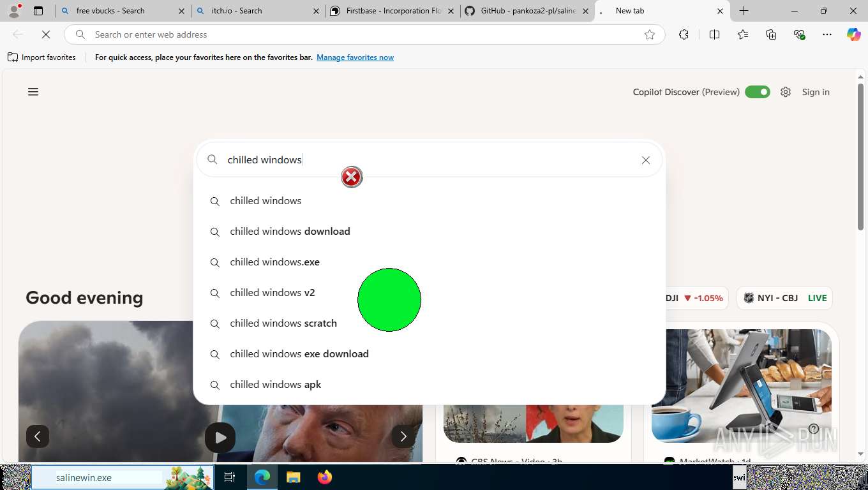The image size is (868, 490).
Task: Open the Split screen icon
Action: click(714, 34)
